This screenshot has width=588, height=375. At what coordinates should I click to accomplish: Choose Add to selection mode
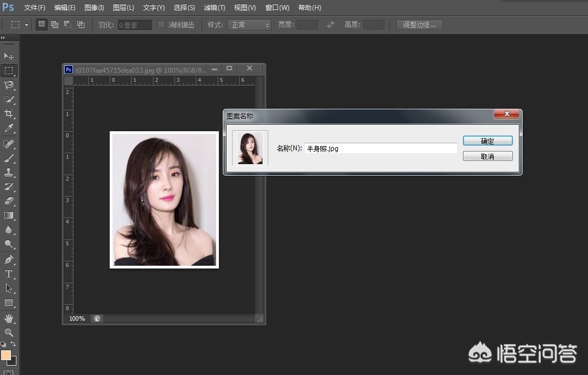point(54,25)
